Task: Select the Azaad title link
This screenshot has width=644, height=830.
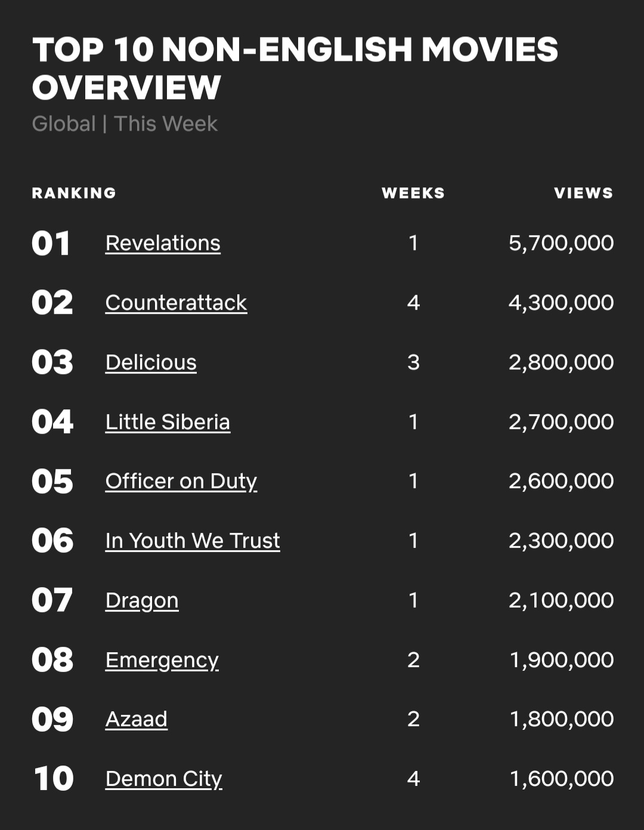Action: pos(137,719)
